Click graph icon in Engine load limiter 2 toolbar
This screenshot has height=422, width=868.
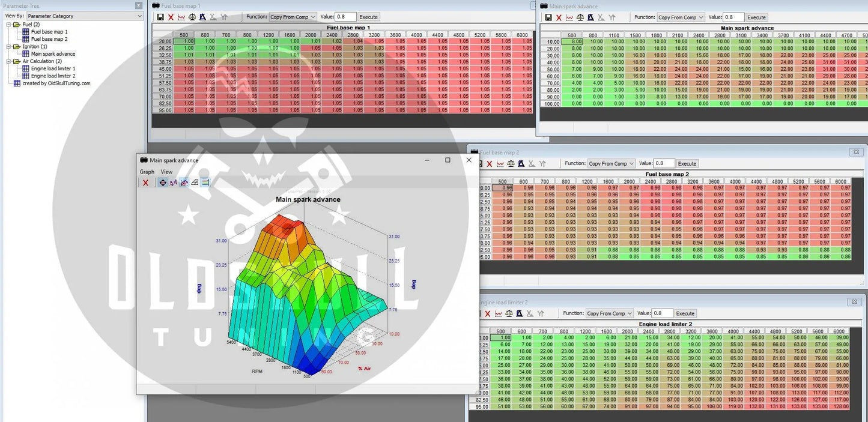click(498, 314)
